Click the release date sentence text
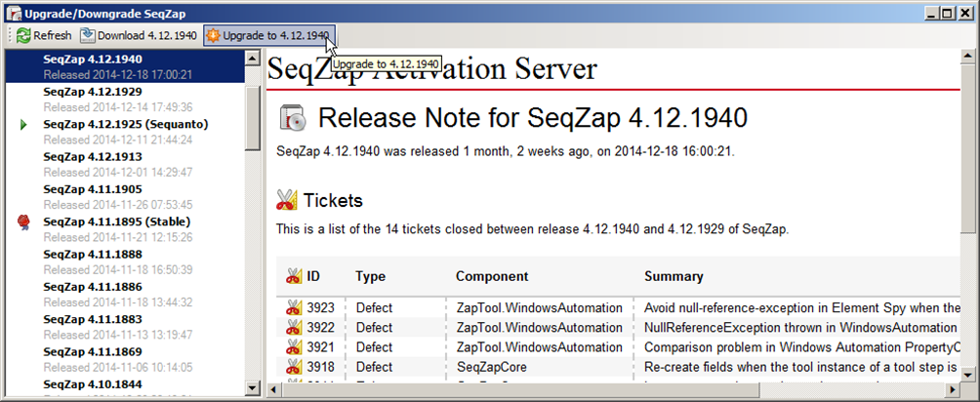The image size is (980, 402). tap(506, 151)
